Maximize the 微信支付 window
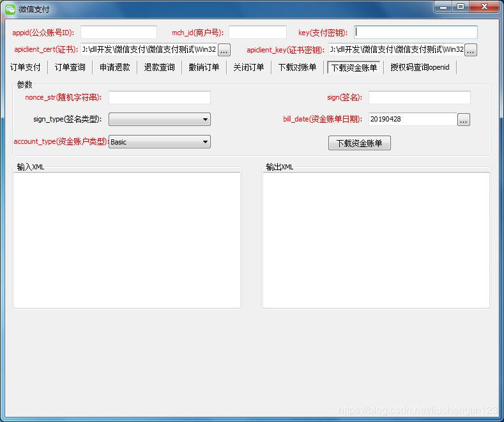The width and height of the screenshot is (504, 422). tap(461, 6)
